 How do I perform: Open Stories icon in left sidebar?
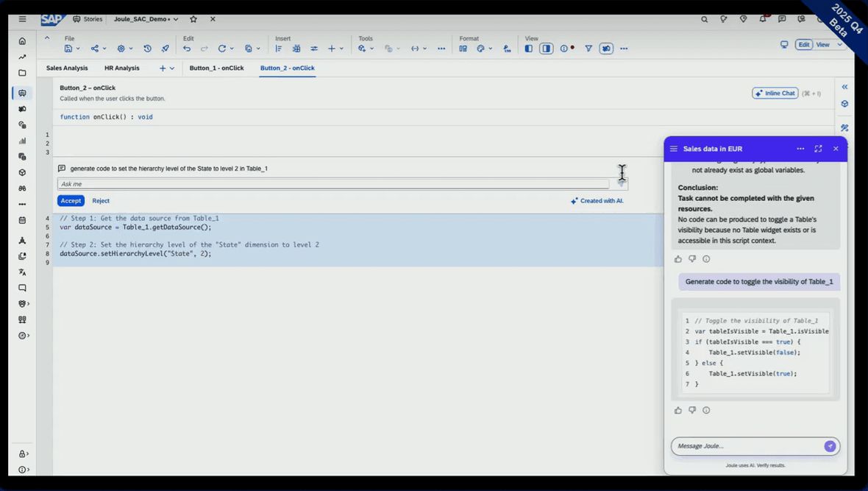coord(22,93)
